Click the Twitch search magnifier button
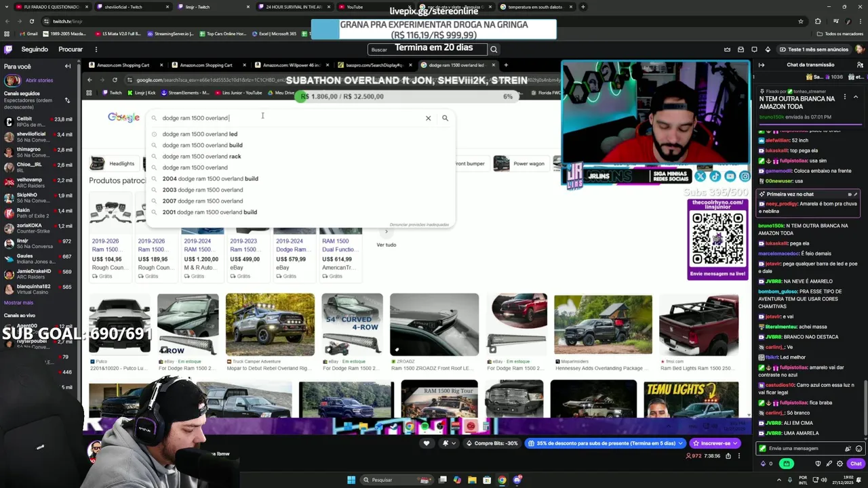 pos(494,49)
